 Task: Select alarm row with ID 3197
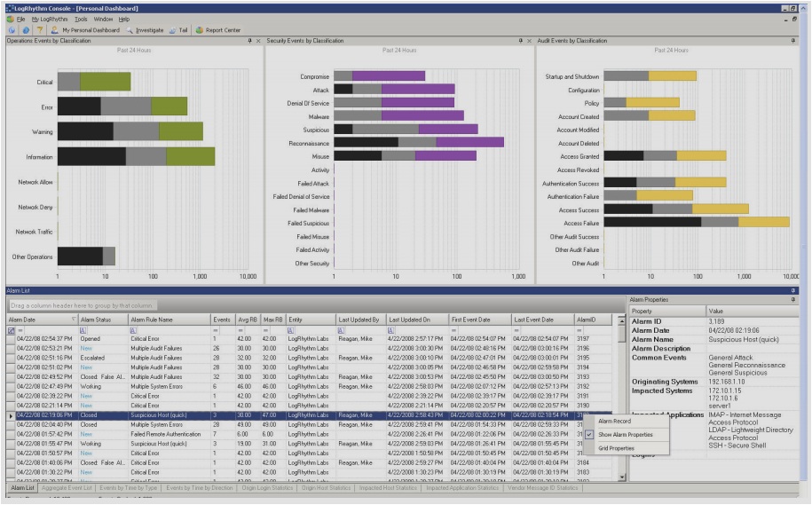point(309,339)
